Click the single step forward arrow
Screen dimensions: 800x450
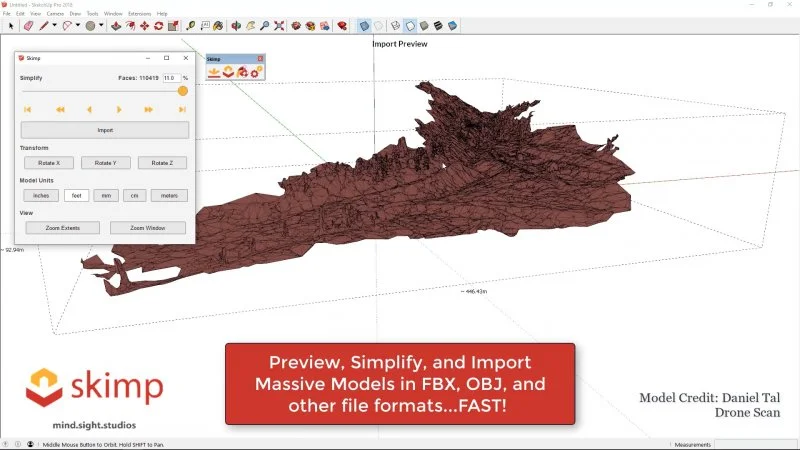point(119,109)
